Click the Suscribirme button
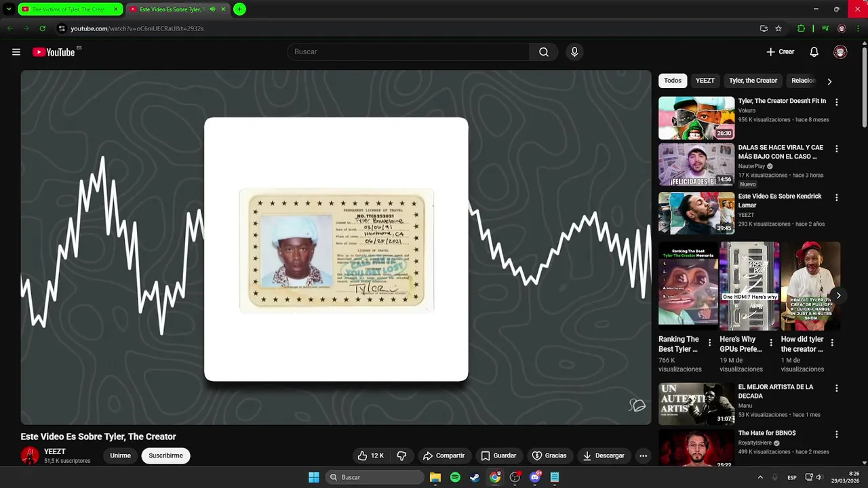 click(166, 455)
